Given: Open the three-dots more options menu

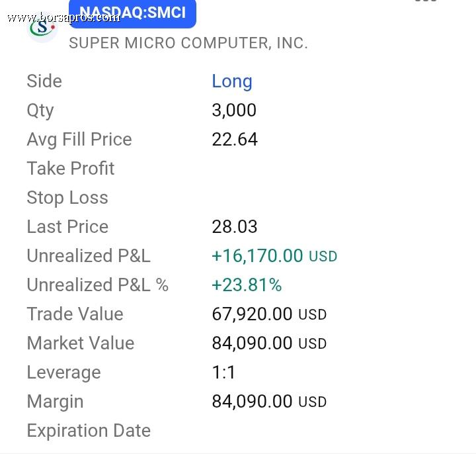Looking at the screenshot, I should tap(426, 1).
